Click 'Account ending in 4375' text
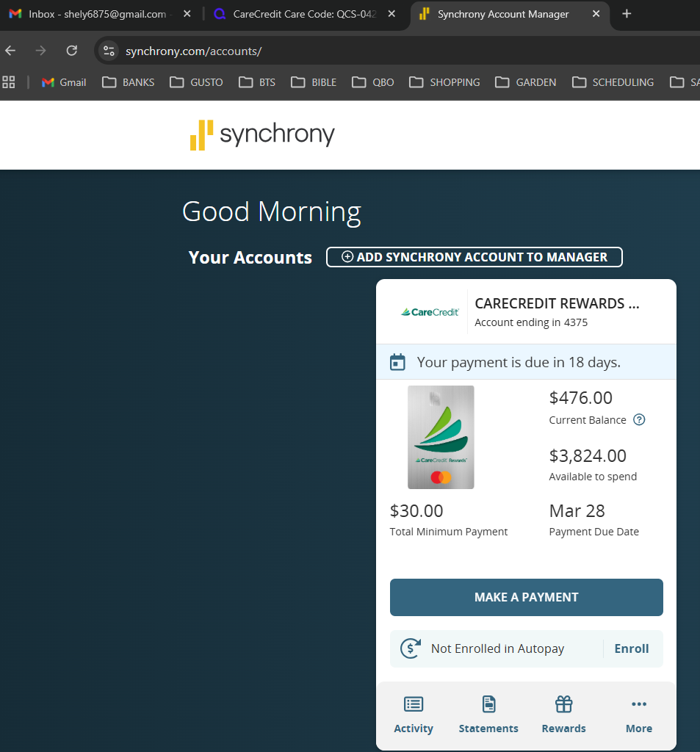 click(531, 323)
